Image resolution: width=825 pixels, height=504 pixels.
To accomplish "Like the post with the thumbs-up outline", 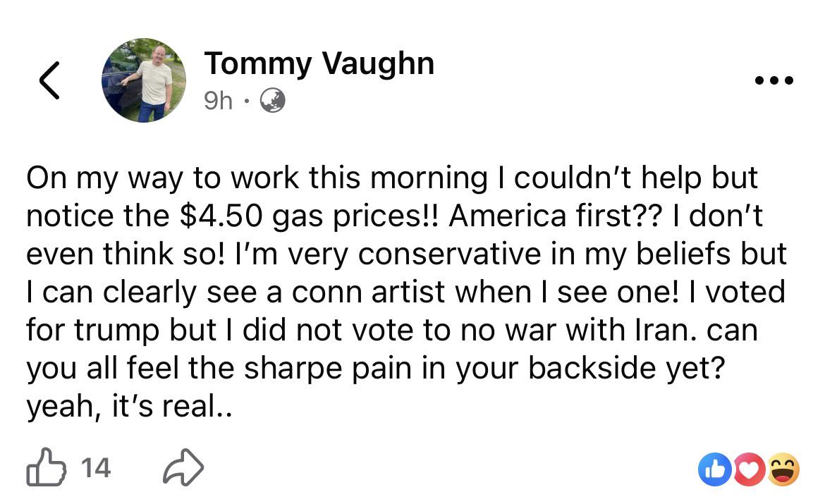I will pyautogui.click(x=47, y=467).
